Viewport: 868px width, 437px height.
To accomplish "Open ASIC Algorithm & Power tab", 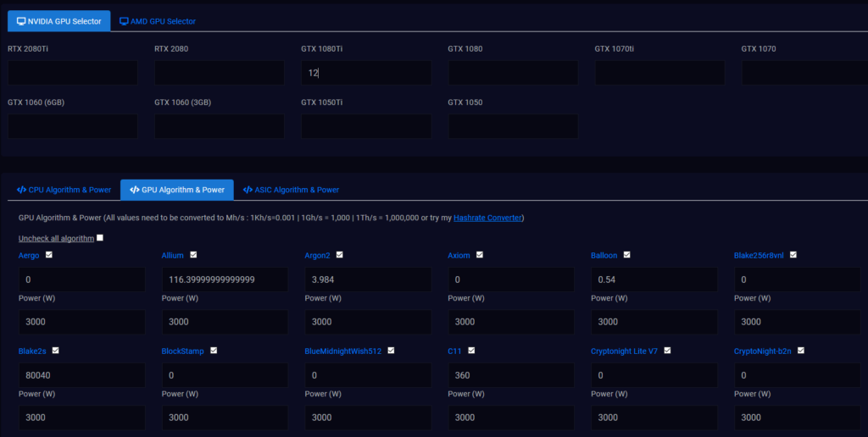I will click(291, 190).
